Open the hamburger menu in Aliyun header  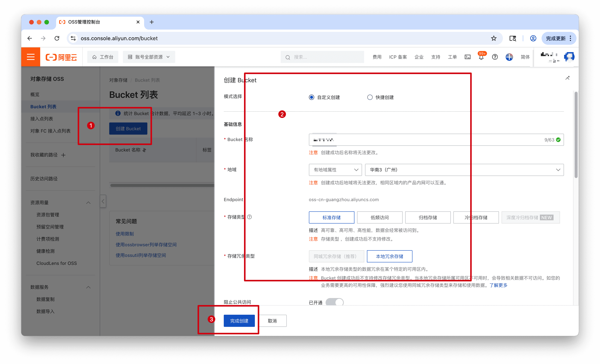pyautogui.click(x=31, y=57)
